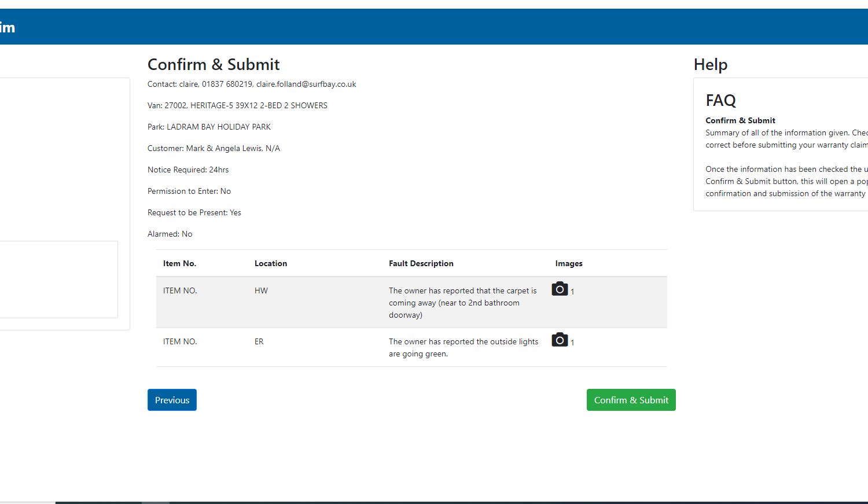Click the Mark & Angela Lewis customer line
The height and width of the screenshot is (504, 868).
click(x=214, y=148)
